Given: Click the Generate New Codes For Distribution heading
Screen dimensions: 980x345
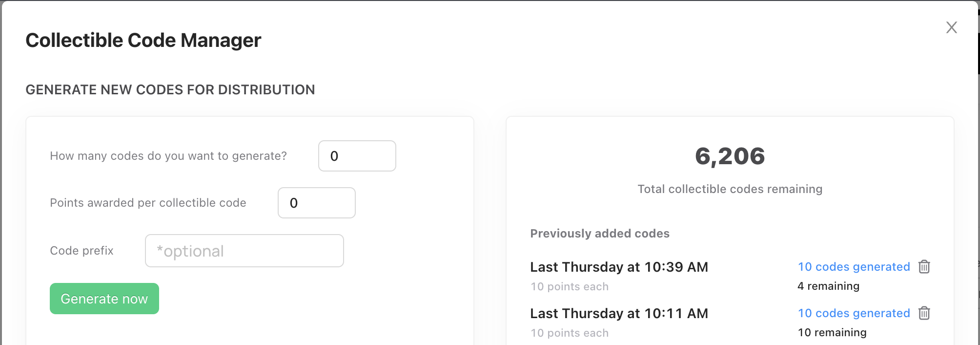Looking at the screenshot, I should coord(170,90).
